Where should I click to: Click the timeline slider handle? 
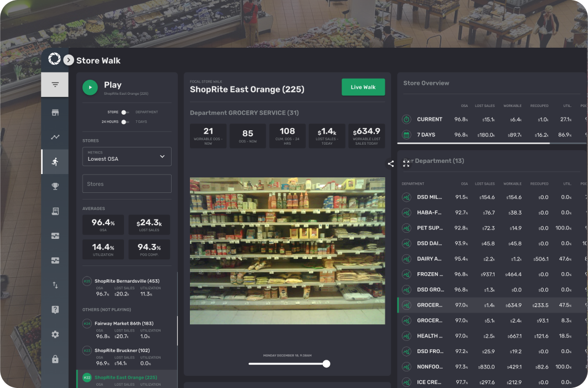click(x=326, y=364)
